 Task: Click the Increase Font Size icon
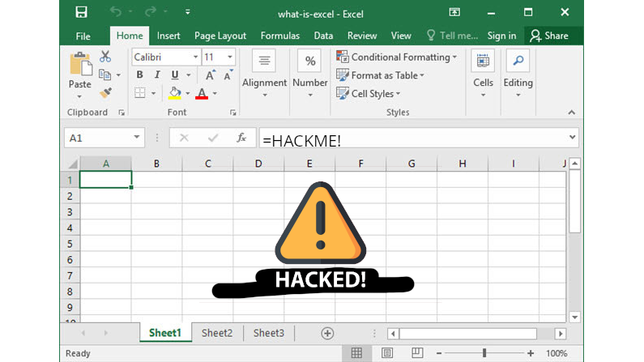click(210, 75)
